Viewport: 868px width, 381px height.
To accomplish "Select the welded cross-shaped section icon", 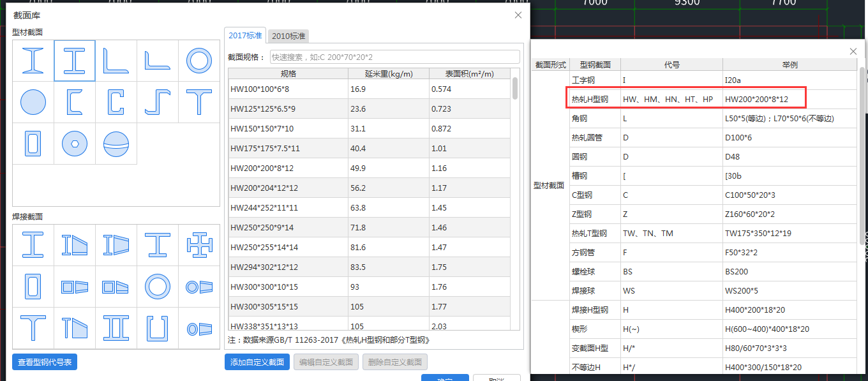I will (199, 245).
